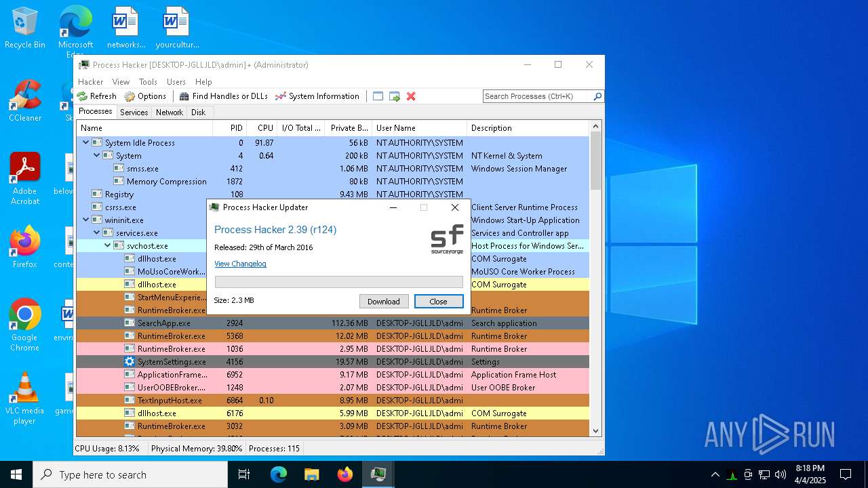Open File Explorer from the taskbar
Screen dimensions: 868x488
(312, 474)
